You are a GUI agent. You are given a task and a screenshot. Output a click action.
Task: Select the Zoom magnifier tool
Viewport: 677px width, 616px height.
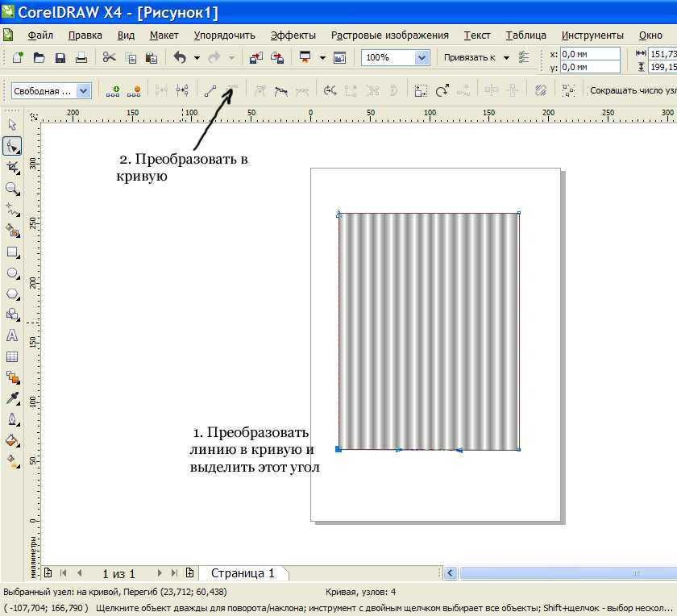[x=12, y=189]
